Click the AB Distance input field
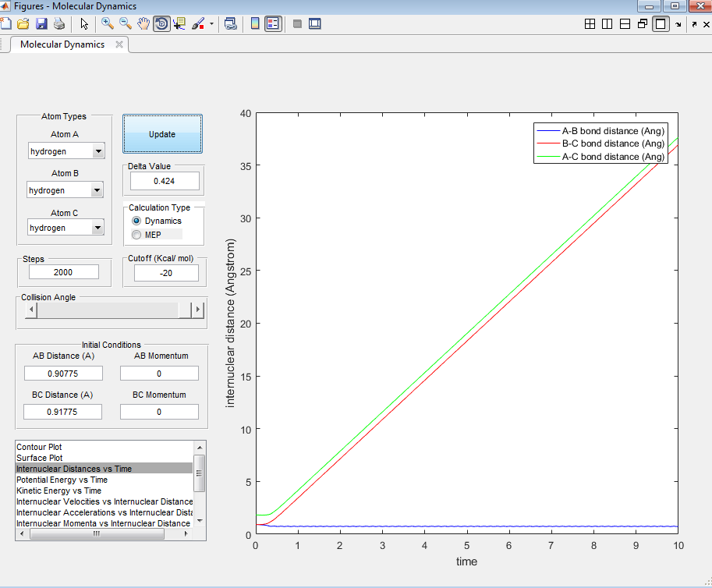Viewport: 712px width, 588px height. [63, 374]
